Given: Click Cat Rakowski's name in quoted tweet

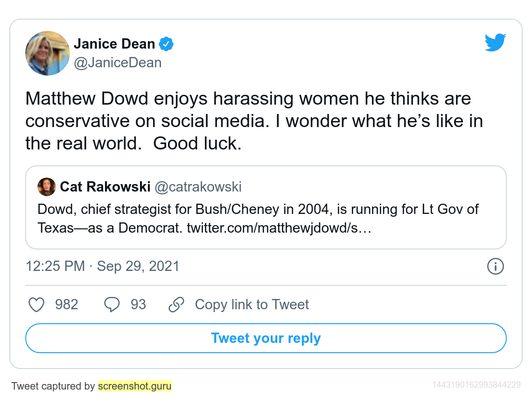Looking at the screenshot, I should tap(105, 187).
